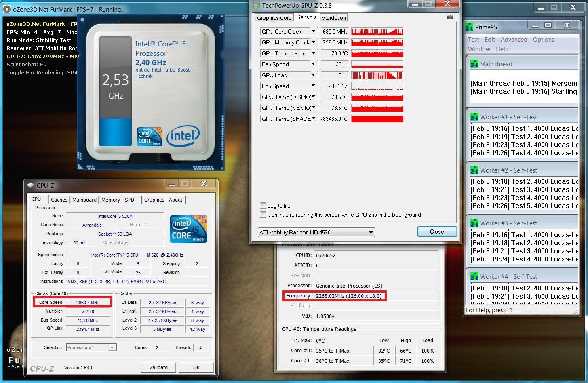Click the GPU Load sensor graph

(377, 75)
